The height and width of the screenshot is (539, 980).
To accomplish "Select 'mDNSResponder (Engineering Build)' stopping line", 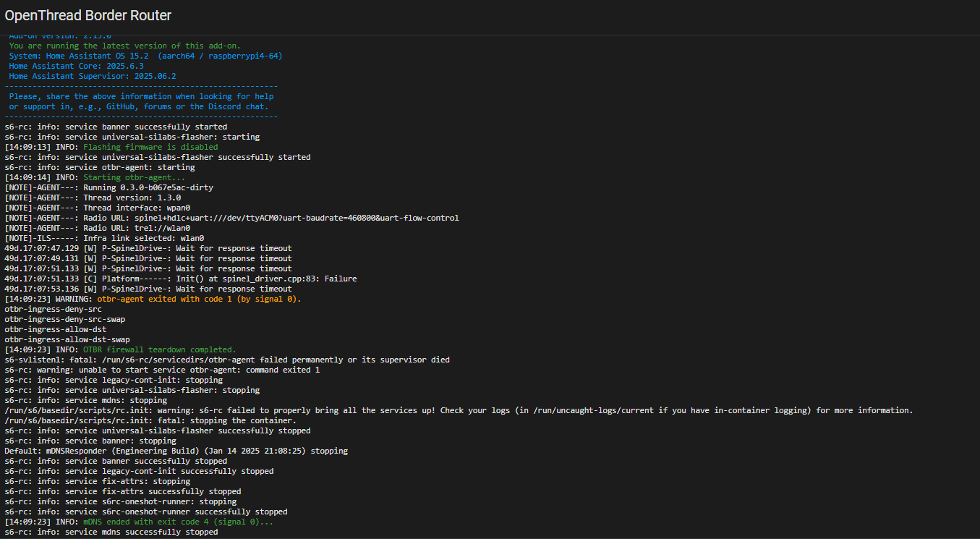I will (x=176, y=451).
